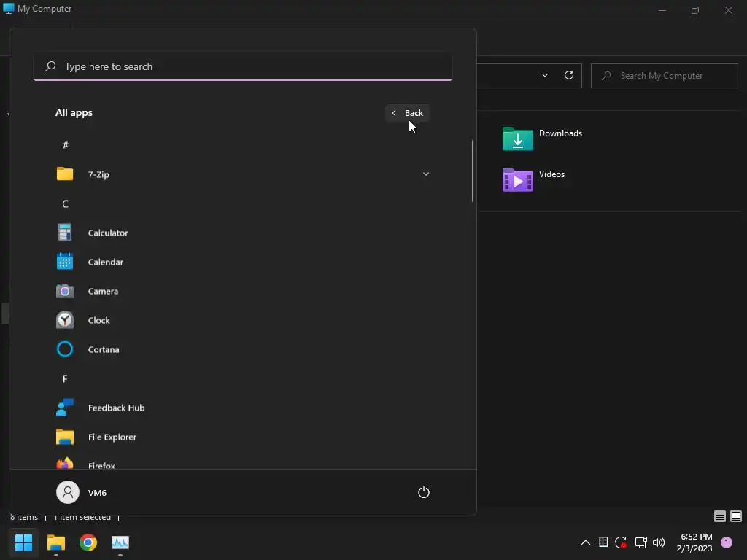Screen dimensions: 747x560
Task: Click the VM6 user name
Action: point(97,493)
